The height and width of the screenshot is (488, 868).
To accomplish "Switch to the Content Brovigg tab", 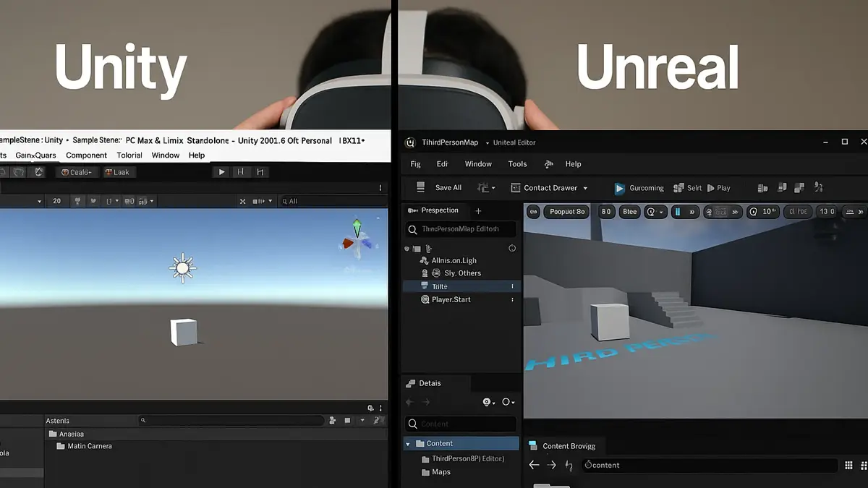I will 562,446.
